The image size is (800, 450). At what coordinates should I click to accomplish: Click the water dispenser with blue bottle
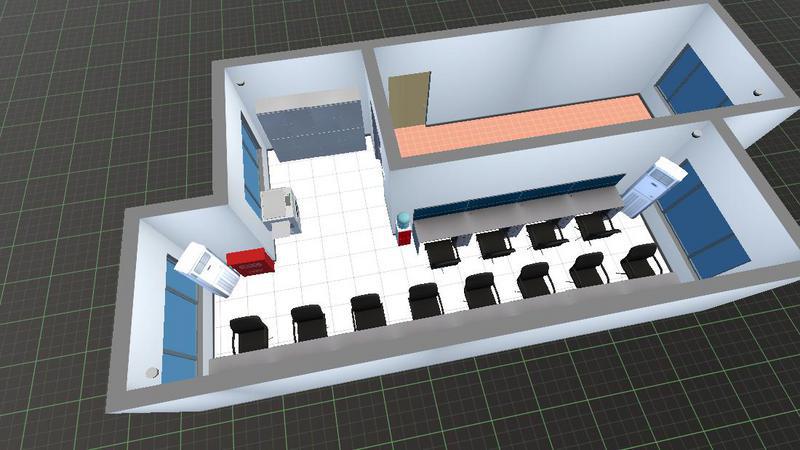click(x=403, y=229)
